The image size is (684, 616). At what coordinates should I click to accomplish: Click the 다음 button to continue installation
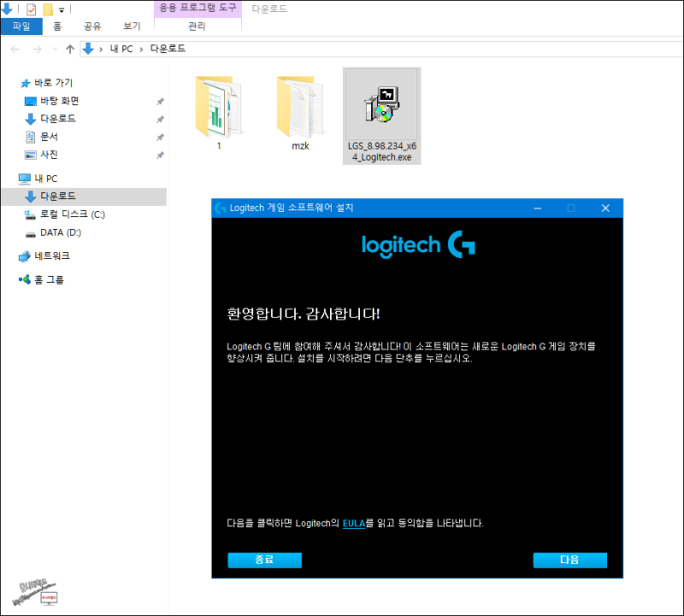[x=569, y=560]
